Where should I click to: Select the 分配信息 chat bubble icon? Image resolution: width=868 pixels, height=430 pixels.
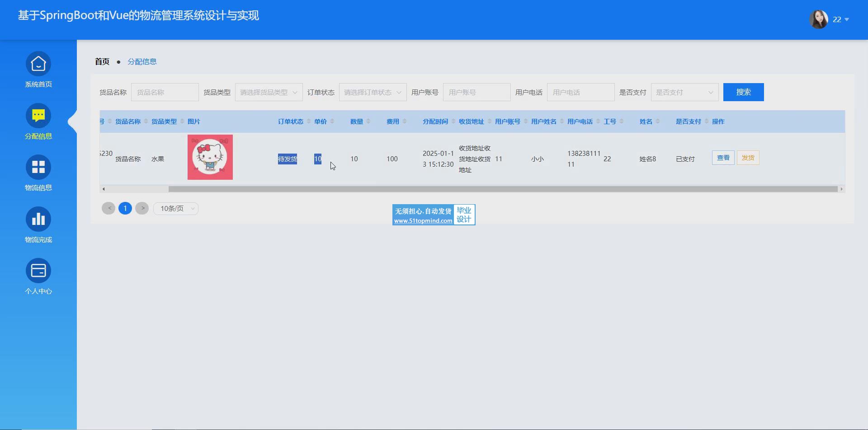pos(38,116)
